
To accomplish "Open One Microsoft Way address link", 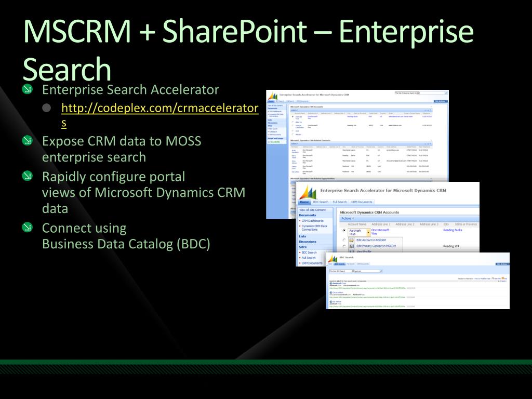I will click(x=380, y=232).
